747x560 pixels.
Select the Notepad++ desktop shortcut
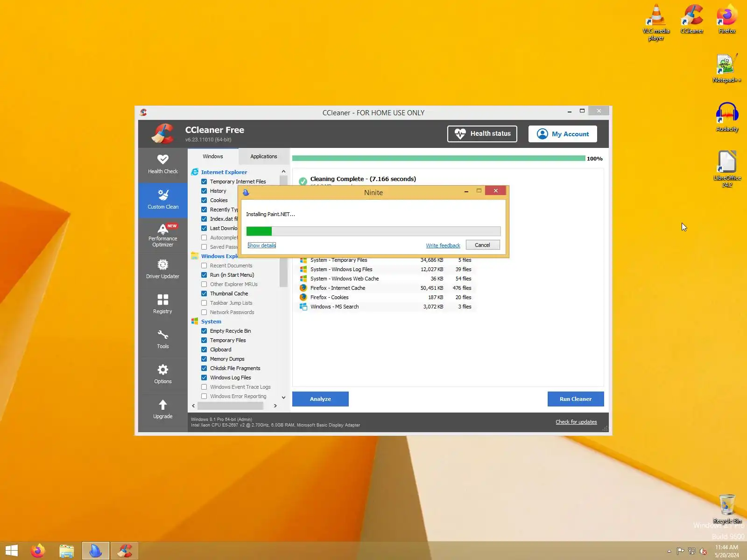(x=727, y=68)
